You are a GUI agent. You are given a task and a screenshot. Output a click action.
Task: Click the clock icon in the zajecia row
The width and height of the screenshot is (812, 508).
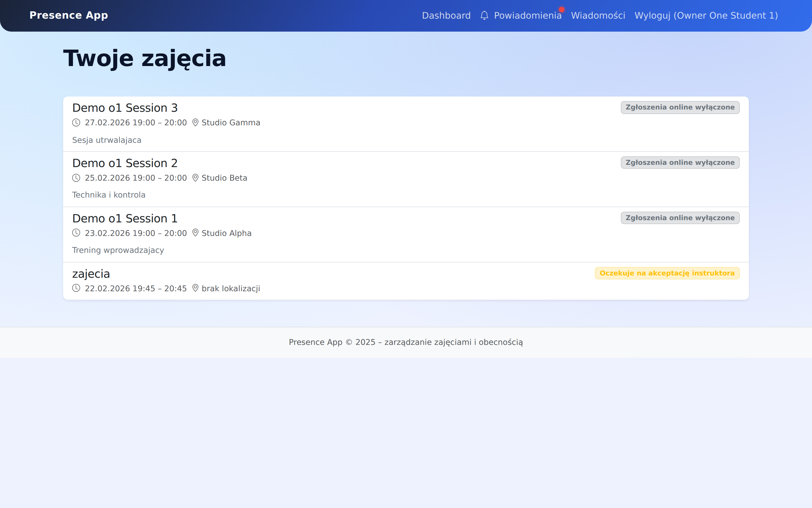click(76, 288)
